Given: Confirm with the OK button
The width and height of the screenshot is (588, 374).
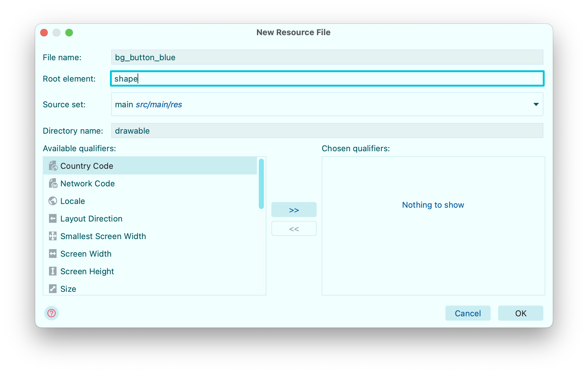Looking at the screenshot, I should click(x=521, y=313).
